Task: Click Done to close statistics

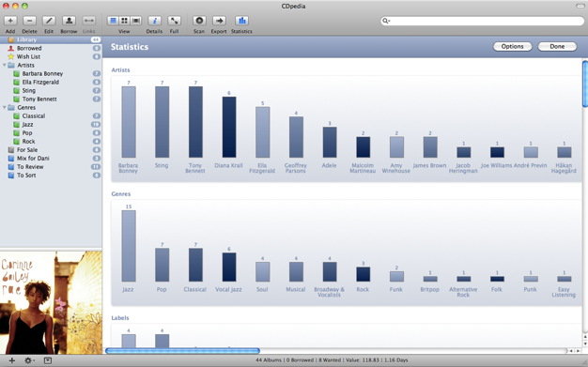Action: (x=557, y=47)
